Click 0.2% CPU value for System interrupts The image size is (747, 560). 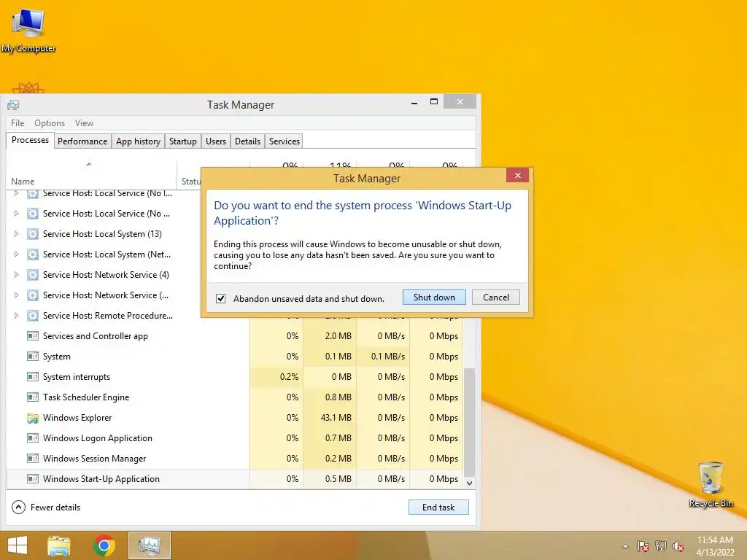coord(289,377)
